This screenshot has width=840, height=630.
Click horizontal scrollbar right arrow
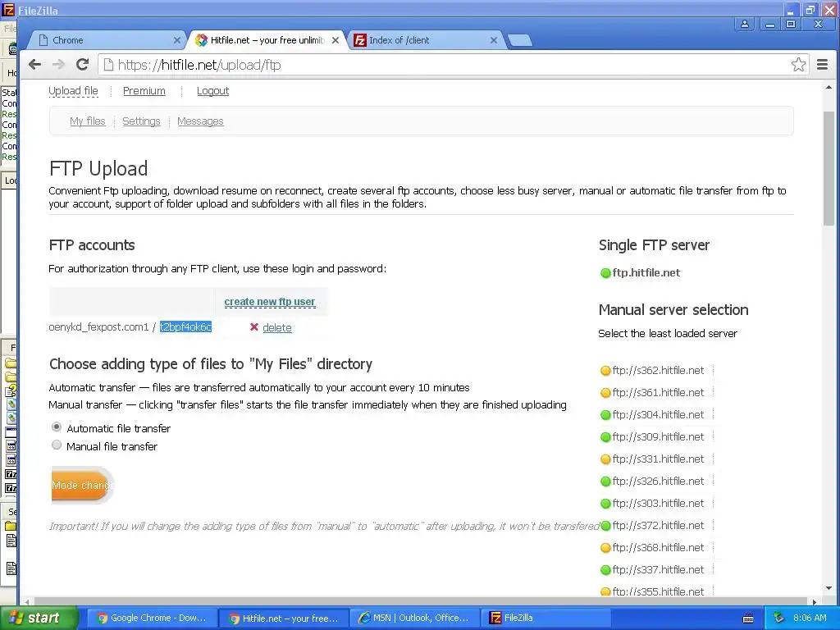click(x=815, y=601)
